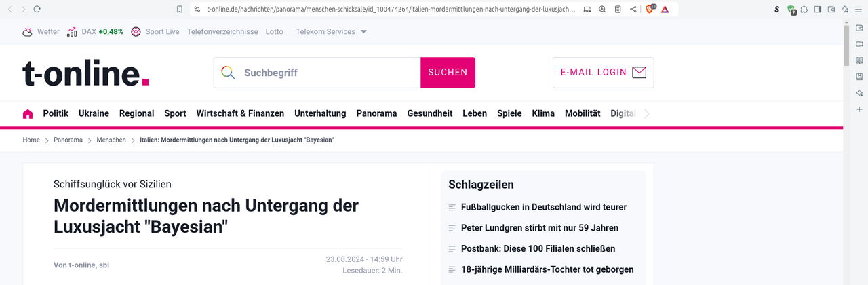Click the weather cloud icon
Screen dimensions: 868x285
tap(28, 31)
